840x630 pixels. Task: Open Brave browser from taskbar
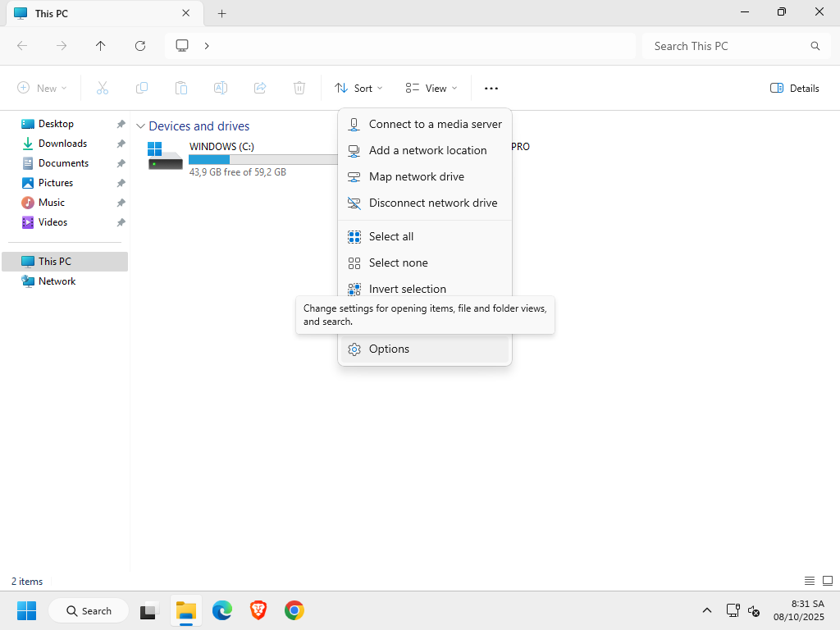(258, 610)
